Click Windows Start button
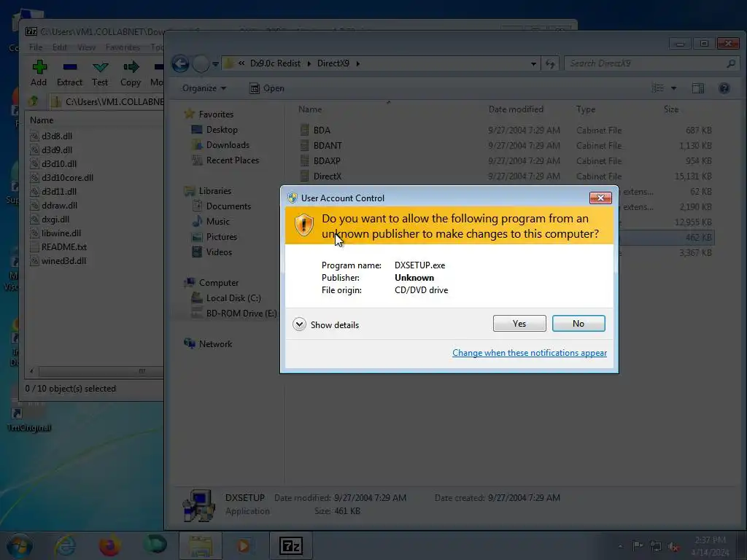Image resolution: width=747 pixels, height=560 pixels. [x=20, y=545]
